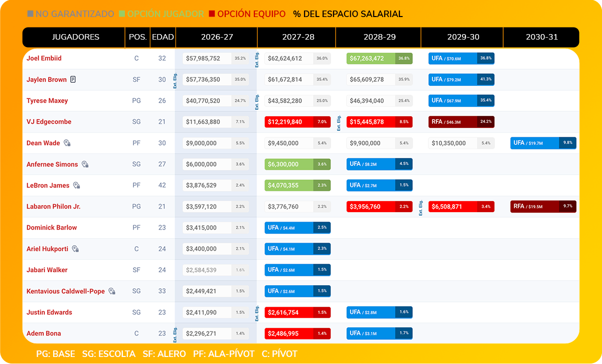
Task: Click Adem Bona's red $2,486,995 team option
Action: click(297, 333)
